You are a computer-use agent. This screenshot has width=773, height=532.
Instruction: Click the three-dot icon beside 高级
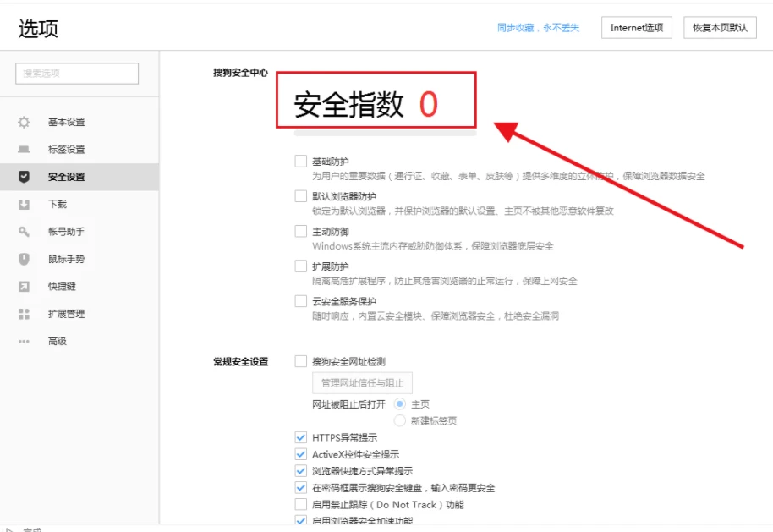point(24,342)
